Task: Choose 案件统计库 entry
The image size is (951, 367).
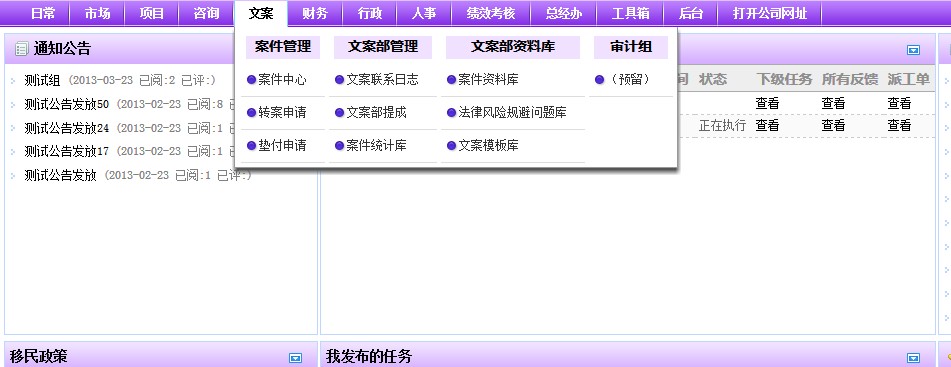Action: pyautogui.click(x=376, y=146)
